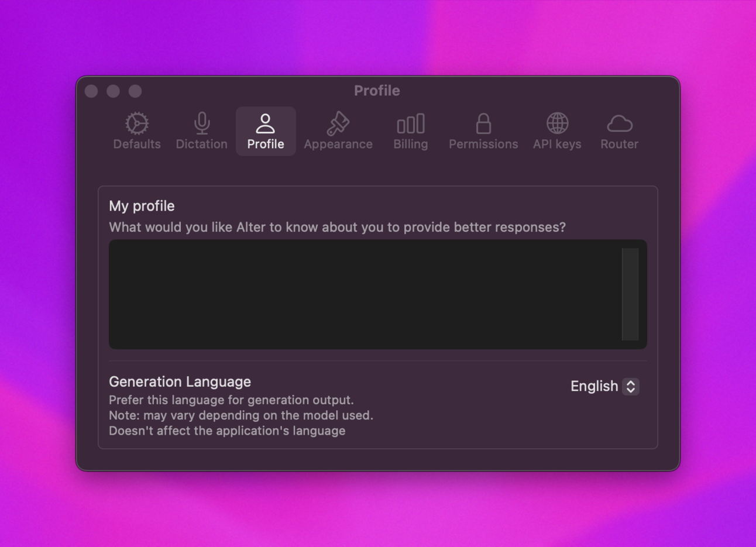Close the Profile settings window

tap(91, 91)
